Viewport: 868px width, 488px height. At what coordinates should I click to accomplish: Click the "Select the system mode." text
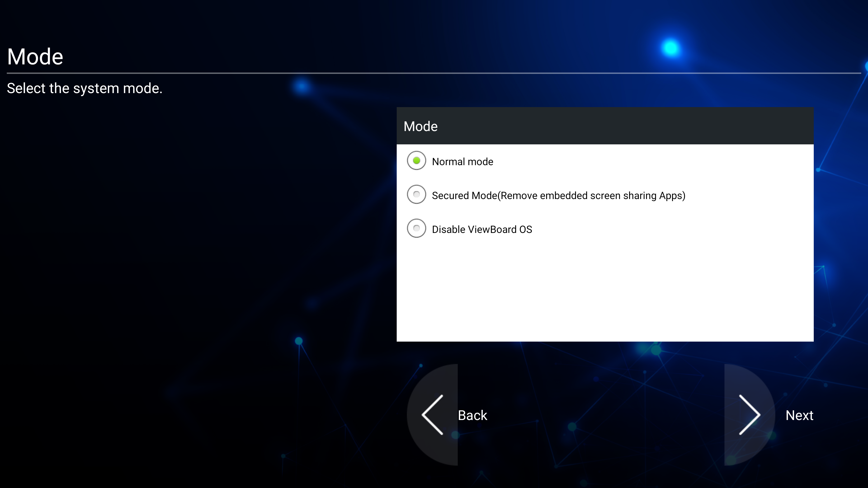pos(85,88)
